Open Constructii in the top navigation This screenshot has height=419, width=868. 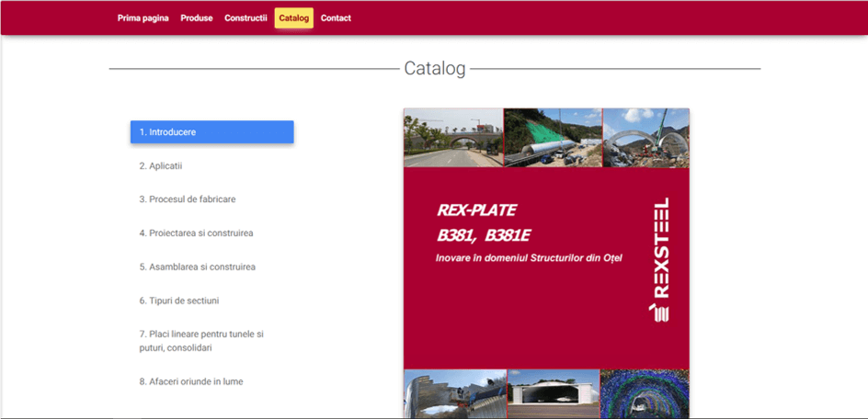[246, 18]
